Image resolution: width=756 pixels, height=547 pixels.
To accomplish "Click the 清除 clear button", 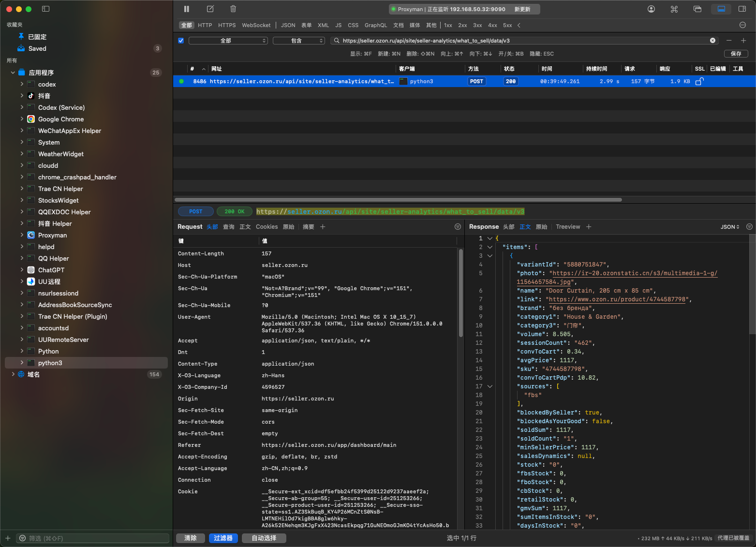I will pos(191,538).
